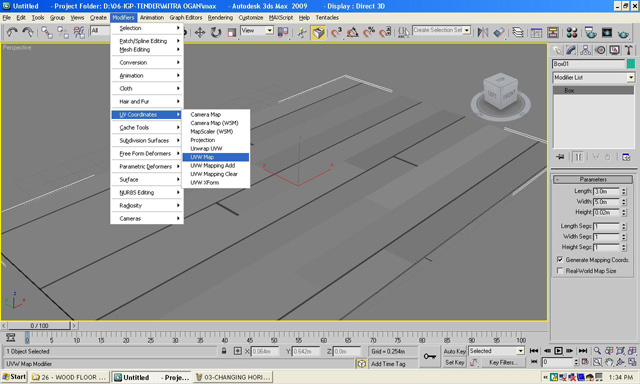640x384 pixels.
Task: Choose UVW Map from the submenu
Action: point(216,157)
